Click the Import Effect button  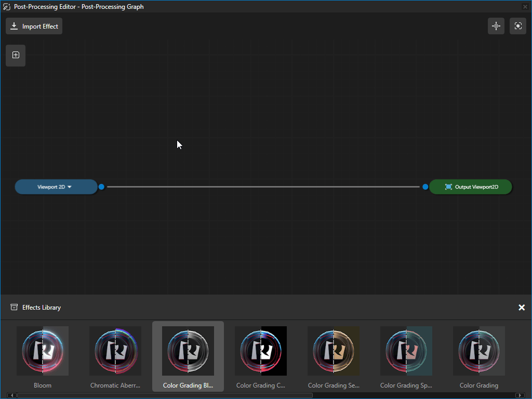34,25
